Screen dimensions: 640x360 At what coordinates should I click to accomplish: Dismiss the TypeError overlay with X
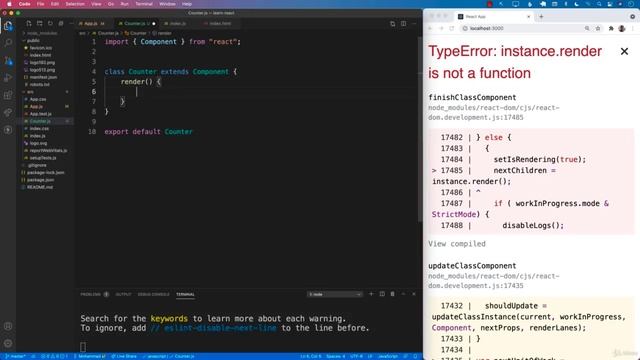624,51
